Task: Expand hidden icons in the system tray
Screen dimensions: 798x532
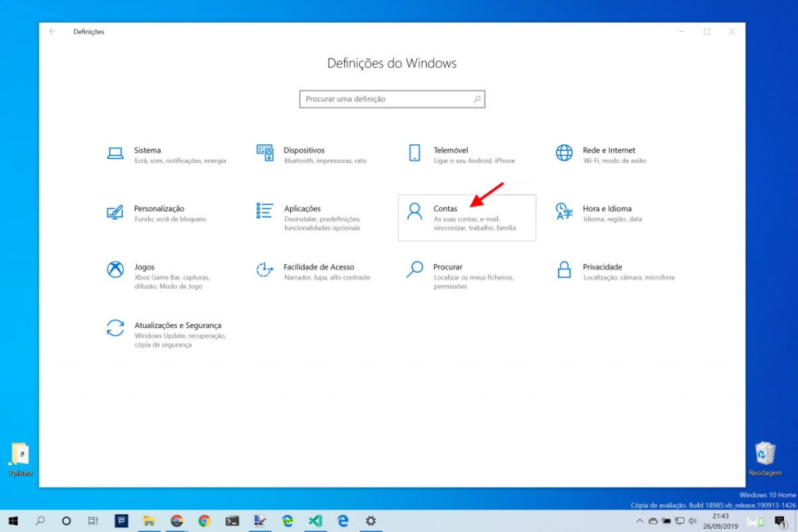Action: [639, 520]
